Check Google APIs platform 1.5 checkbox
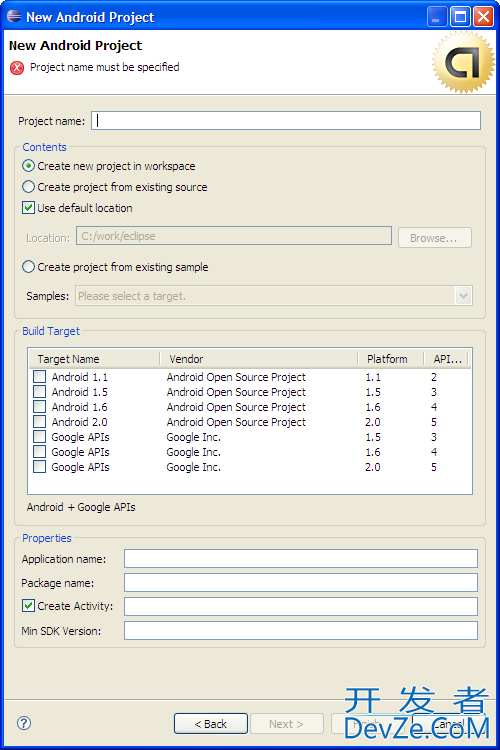 (x=39, y=437)
